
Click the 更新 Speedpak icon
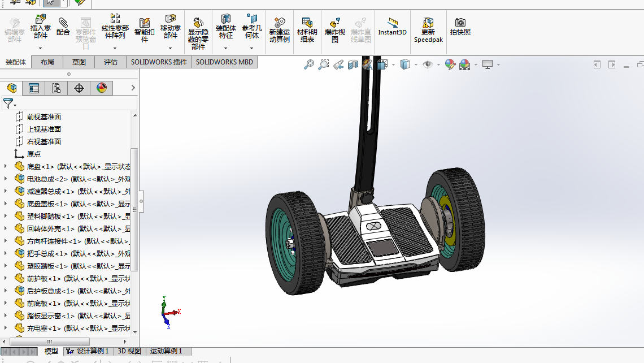[x=428, y=30]
